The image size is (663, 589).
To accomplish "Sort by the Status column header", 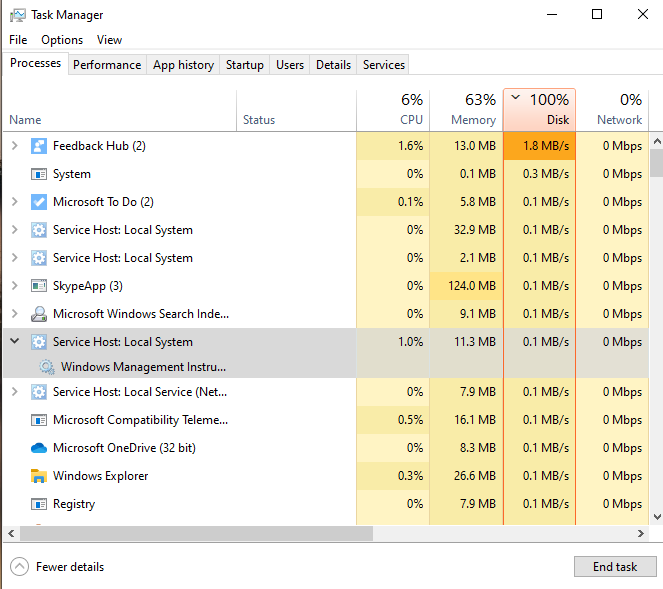I will coord(296,110).
